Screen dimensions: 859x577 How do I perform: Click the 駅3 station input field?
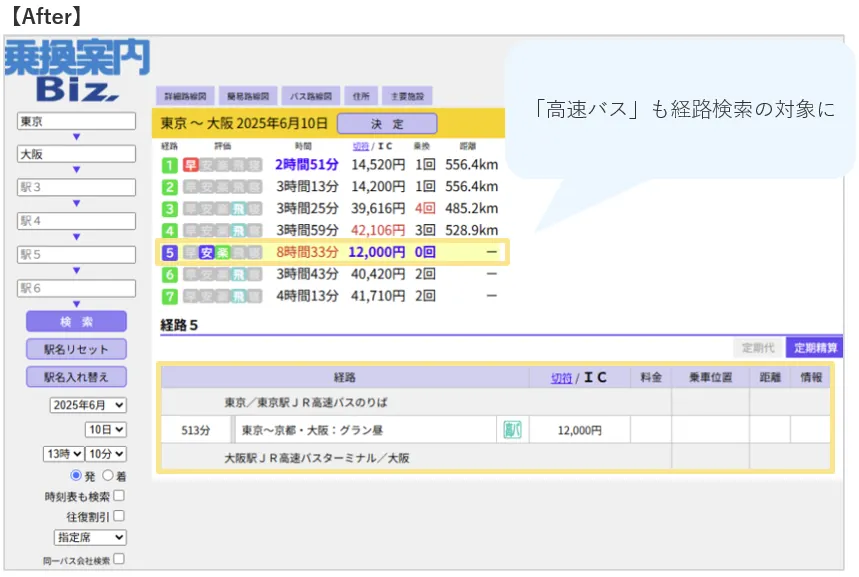pos(76,188)
